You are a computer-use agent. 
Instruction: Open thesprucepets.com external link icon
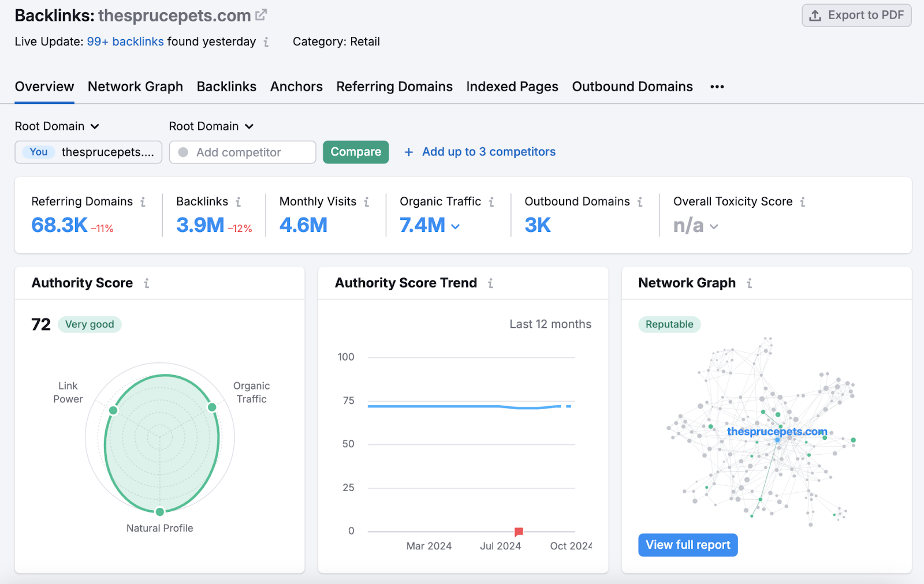pyautogui.click(x=261, y=15)
